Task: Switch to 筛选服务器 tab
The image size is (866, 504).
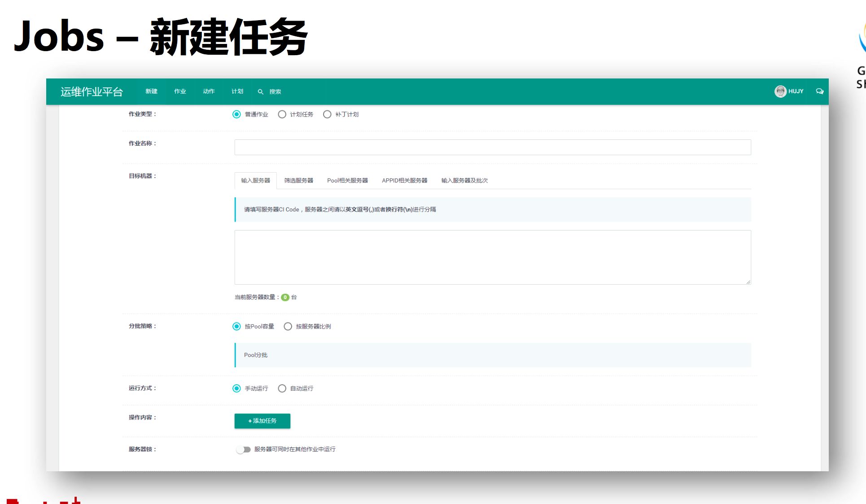Action: [x=298, y=180]
